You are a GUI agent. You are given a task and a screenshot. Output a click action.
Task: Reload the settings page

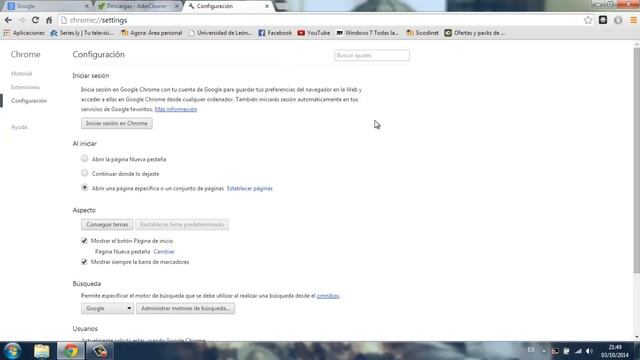(x=36, y=20)
